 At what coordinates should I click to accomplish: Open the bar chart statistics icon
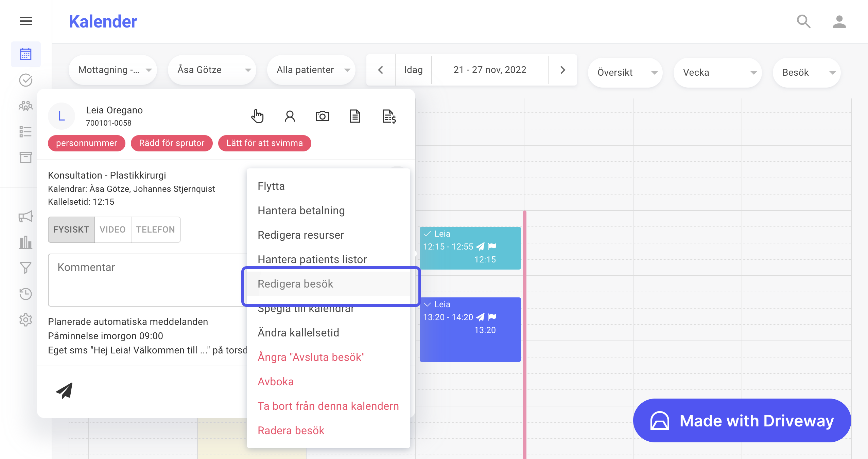pos(26,242)
